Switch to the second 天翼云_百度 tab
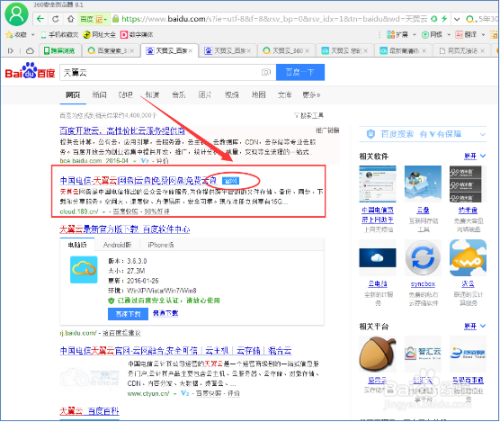 [228, 51]
